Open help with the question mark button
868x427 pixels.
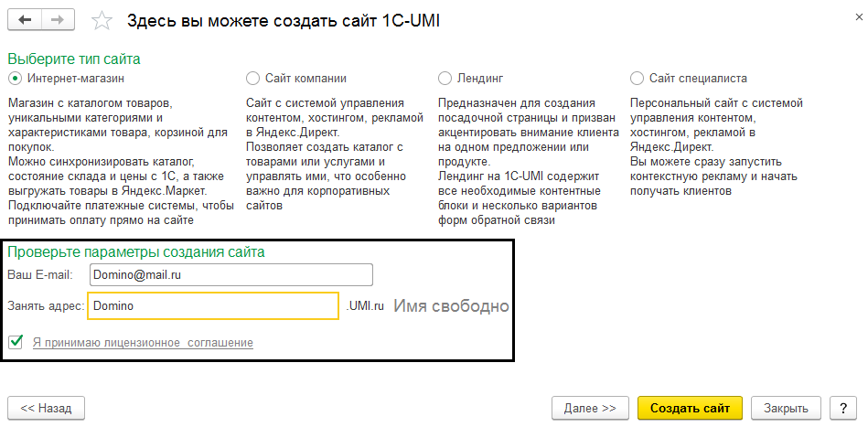838,408
